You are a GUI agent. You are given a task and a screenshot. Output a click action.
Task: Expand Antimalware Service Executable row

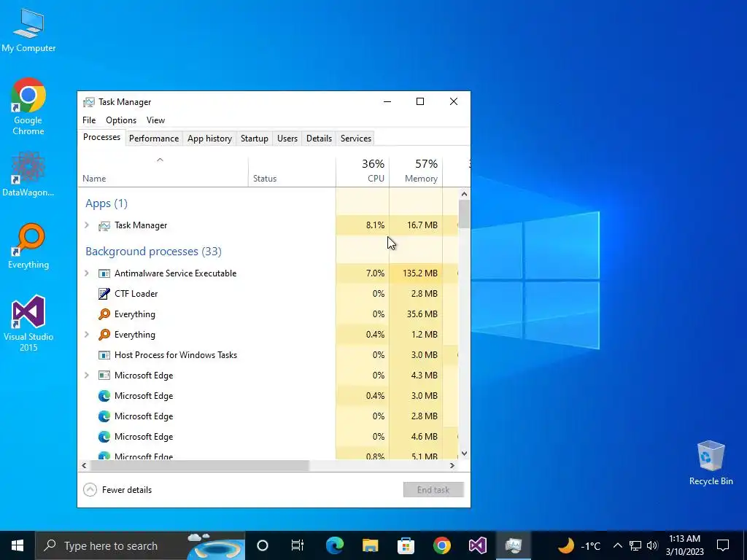87,273
